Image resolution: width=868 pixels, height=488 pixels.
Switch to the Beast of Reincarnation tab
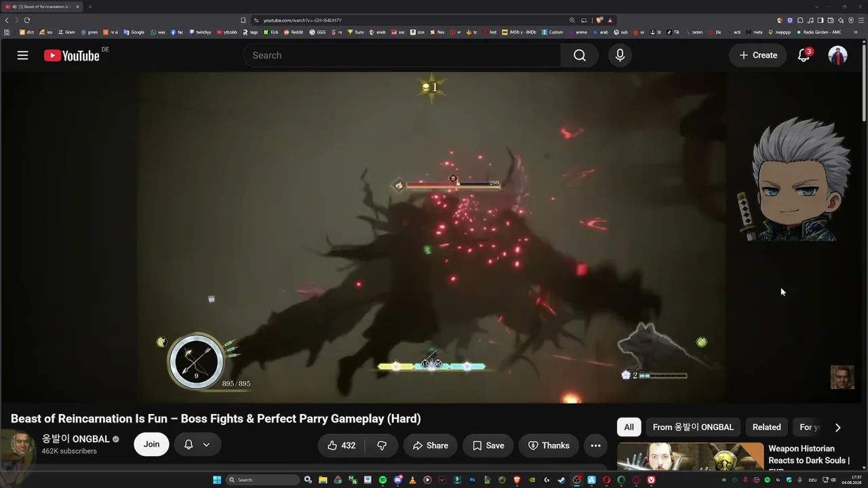pos(42,7)
